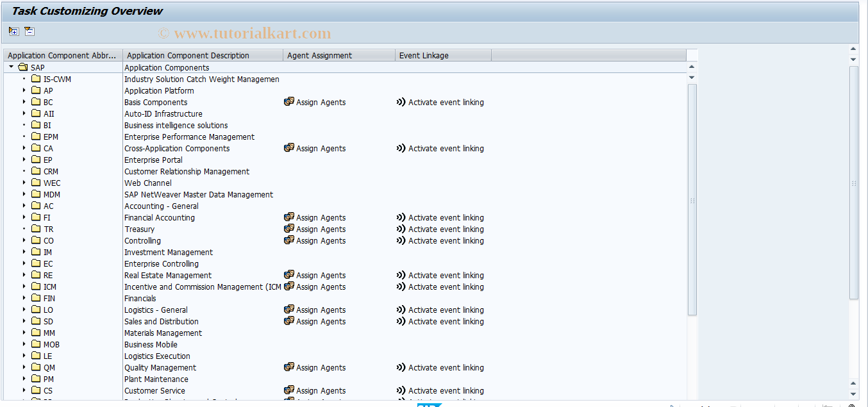Click Application Component Abbreviation column header

63,56
